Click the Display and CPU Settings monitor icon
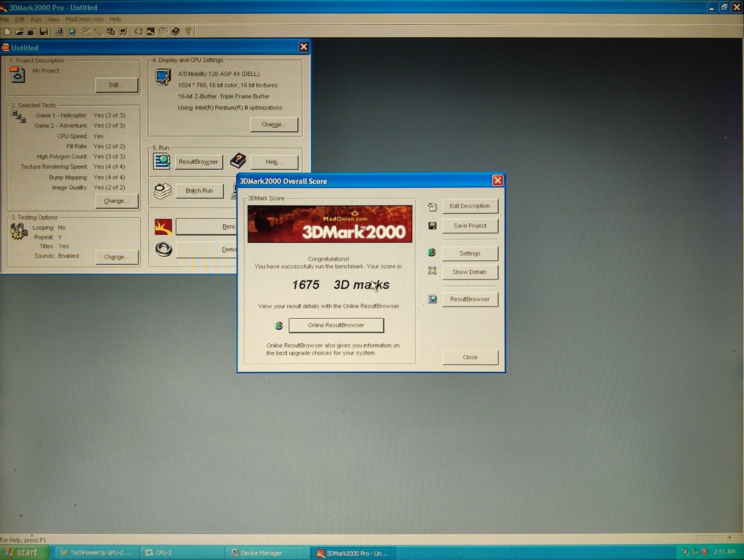Screen dimensions: 744x560 (163, 77)
